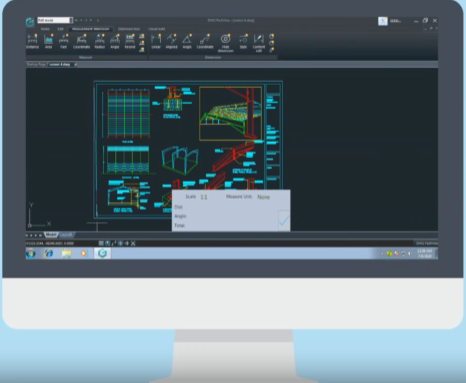Open File Explorer from the taskbar

click(x=66, y=254)
